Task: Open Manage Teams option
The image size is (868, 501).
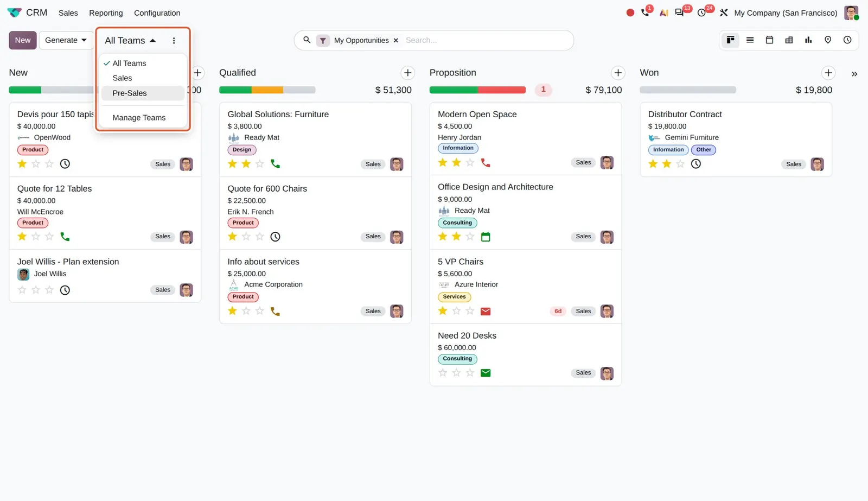Action: click(143, 118)
